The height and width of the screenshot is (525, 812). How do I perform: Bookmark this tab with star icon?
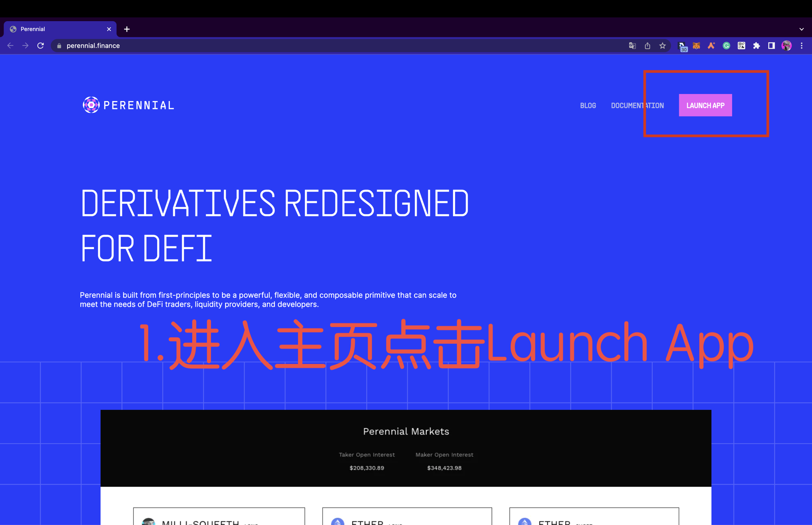point(662,46)
